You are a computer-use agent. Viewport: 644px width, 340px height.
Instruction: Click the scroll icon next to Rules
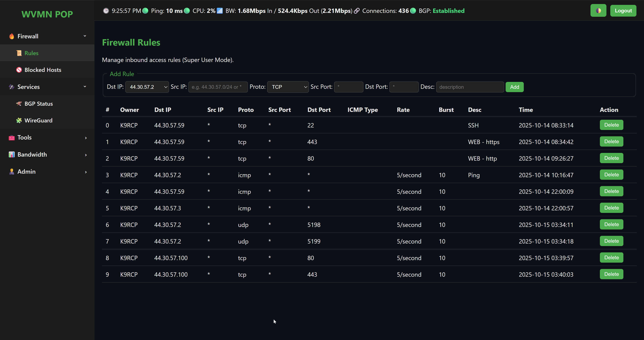pos(19,53)
